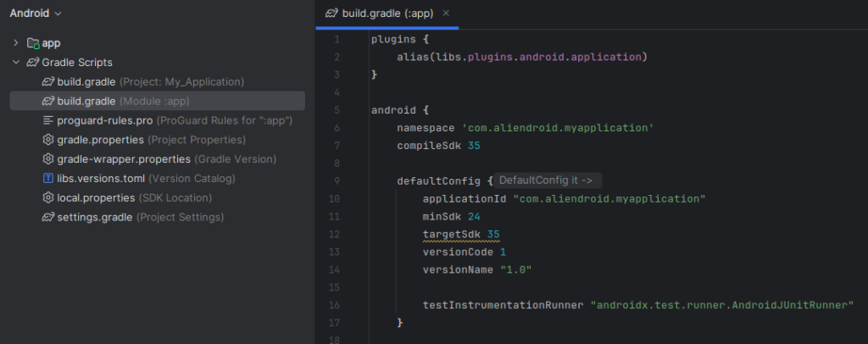Viewport: 868px width, 344px height.
Task: Click the alias(libs.plugins.android.application) line
Action: [x=522, y=57]
